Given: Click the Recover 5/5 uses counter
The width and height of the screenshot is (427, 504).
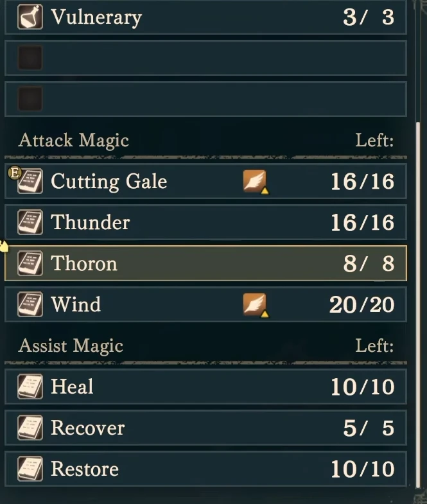Looking at the screenshot, I should [369, 428].
